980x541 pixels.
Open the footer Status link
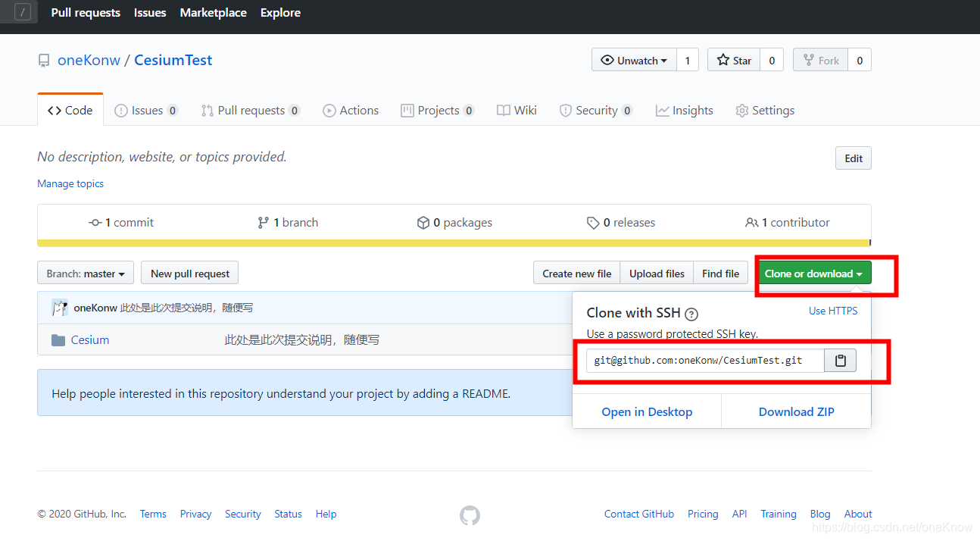(x=288, y=514)
